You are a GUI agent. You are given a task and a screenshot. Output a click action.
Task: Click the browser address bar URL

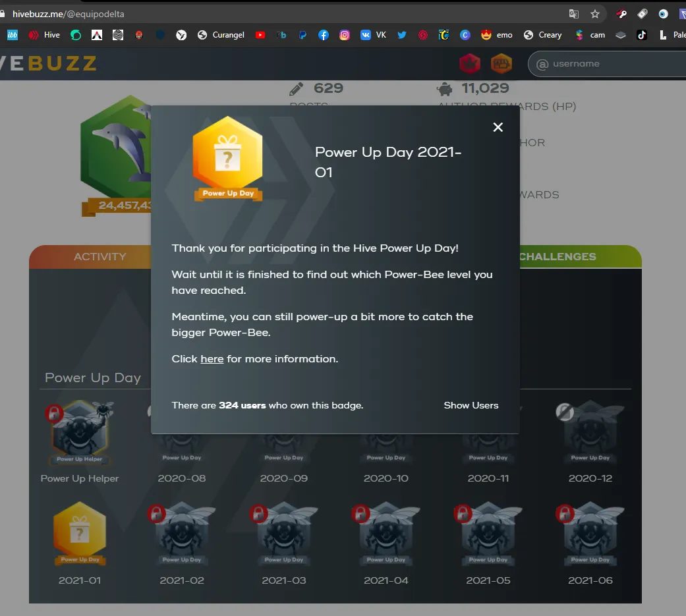point(69,14)
